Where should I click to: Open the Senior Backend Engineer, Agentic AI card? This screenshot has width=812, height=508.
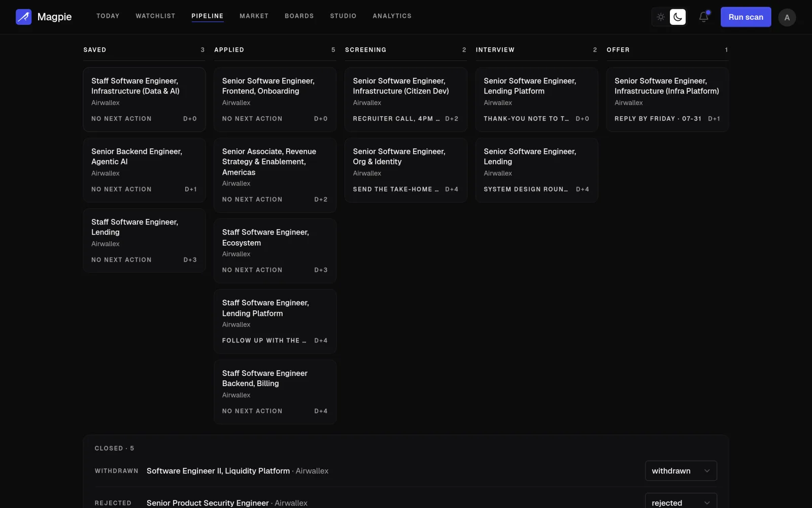(144, 170)
